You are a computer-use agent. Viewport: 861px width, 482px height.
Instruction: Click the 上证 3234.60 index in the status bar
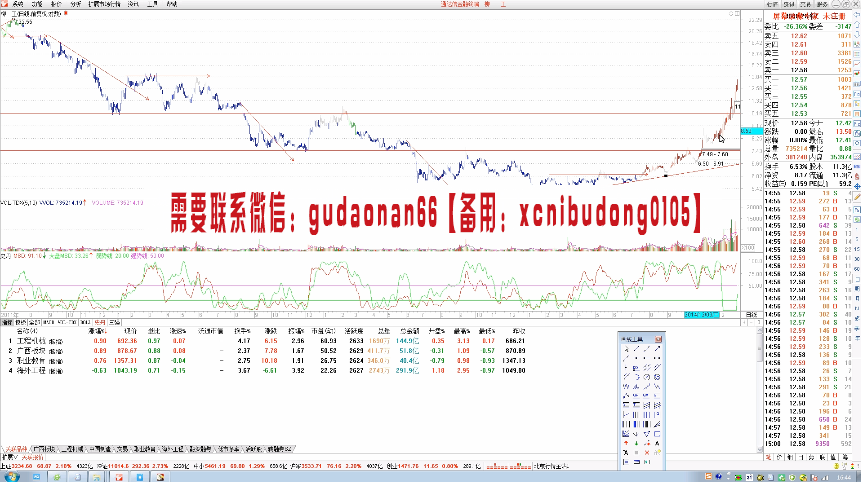(x=18, y=466)
